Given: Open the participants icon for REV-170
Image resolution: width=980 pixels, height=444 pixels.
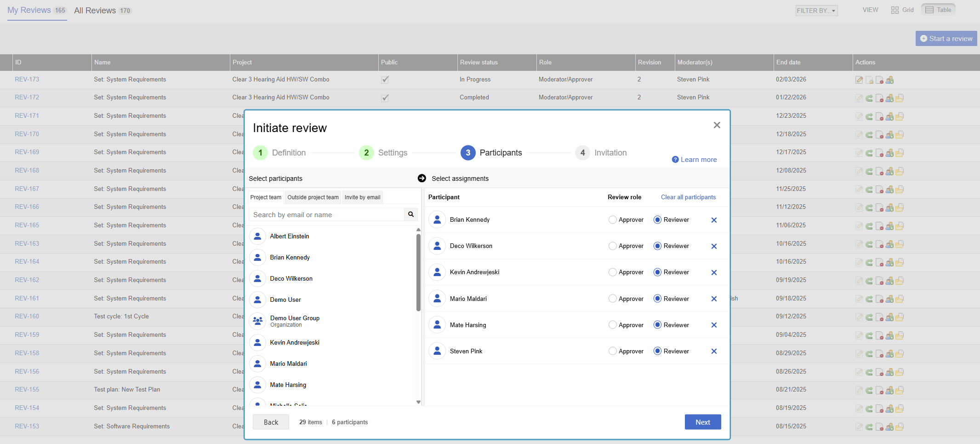Looking at the screenshot, I should (x=889, y=135).
